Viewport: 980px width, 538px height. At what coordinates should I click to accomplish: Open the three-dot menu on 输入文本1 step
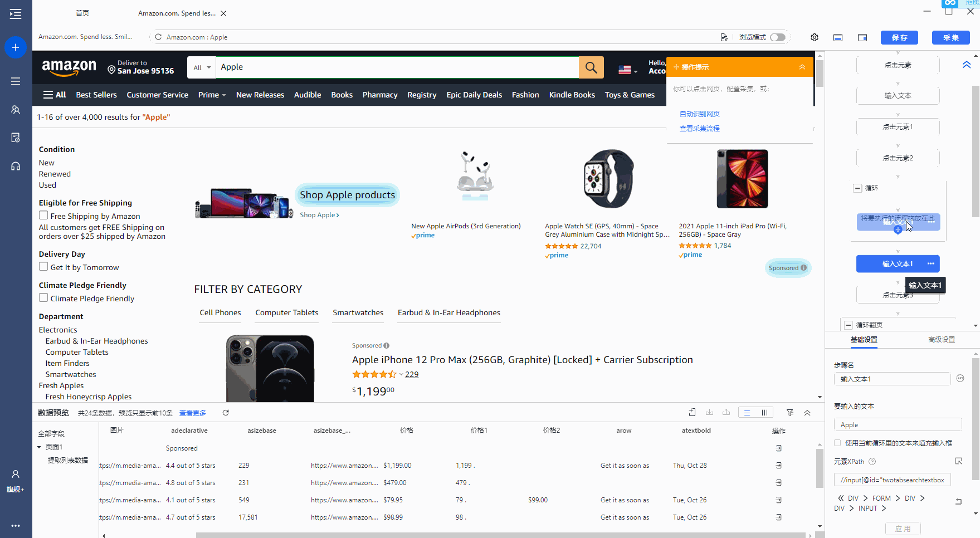pyautogui.click(x=931, y=263)
